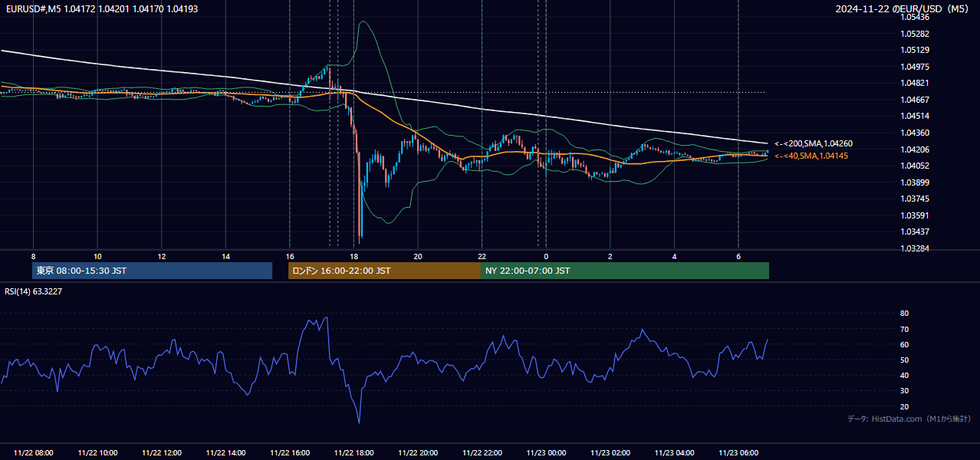This screenshot has height=460, width=980.
Task: Click the 11/23 00:00 bottom time label
Action: coord(546,452)
